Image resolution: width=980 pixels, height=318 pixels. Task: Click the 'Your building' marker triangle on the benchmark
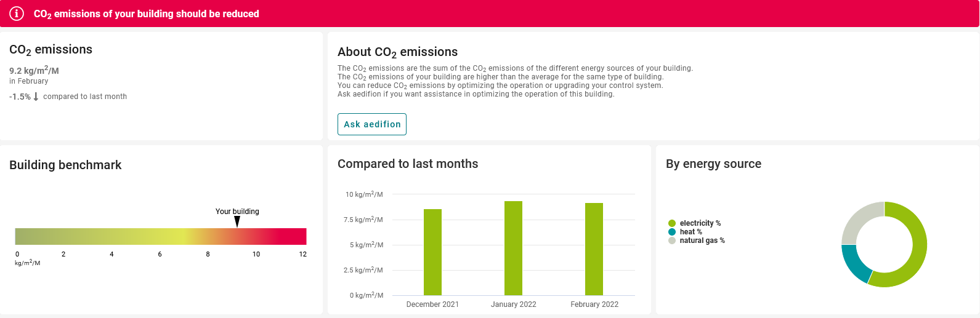pos(237,221)
